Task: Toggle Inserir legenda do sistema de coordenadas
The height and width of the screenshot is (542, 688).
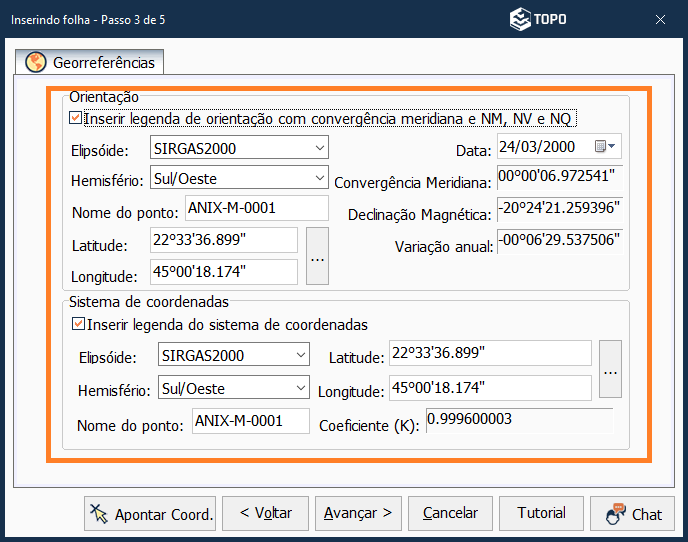Action: (x=79, y=325)
